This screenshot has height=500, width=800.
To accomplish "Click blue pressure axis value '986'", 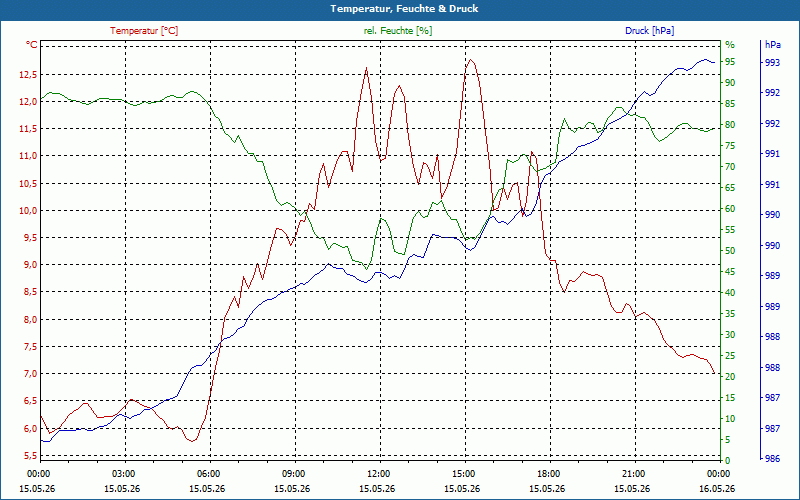I will [x=772, y=459].
